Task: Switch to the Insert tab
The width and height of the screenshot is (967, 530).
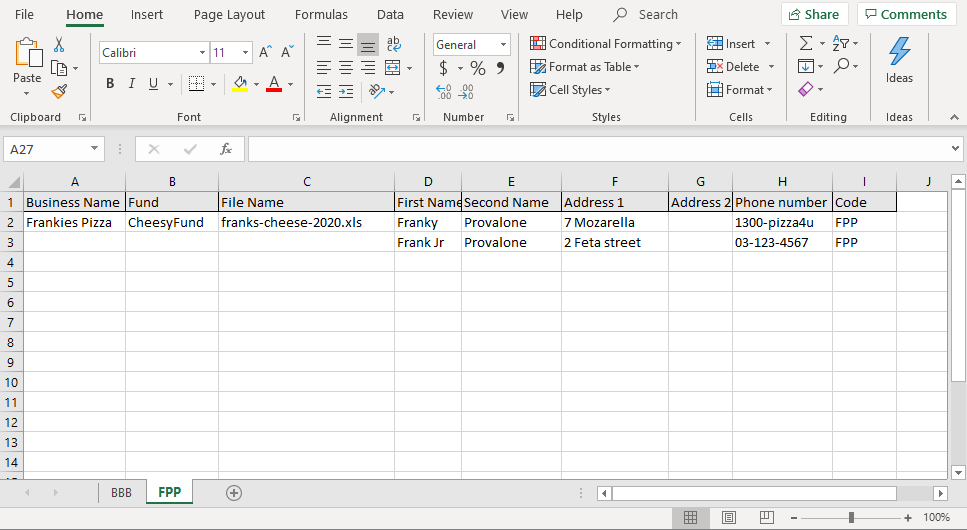Action: tap(147, 14)
